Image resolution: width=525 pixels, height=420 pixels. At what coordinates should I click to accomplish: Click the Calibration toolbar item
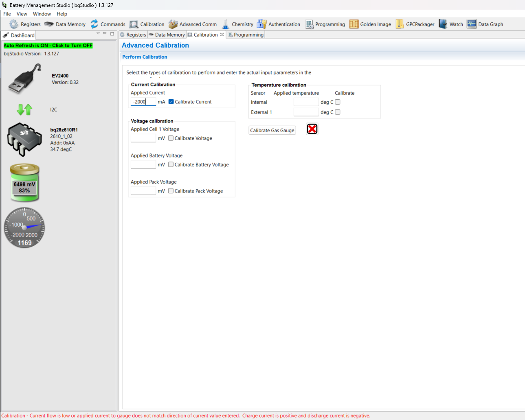147,24
